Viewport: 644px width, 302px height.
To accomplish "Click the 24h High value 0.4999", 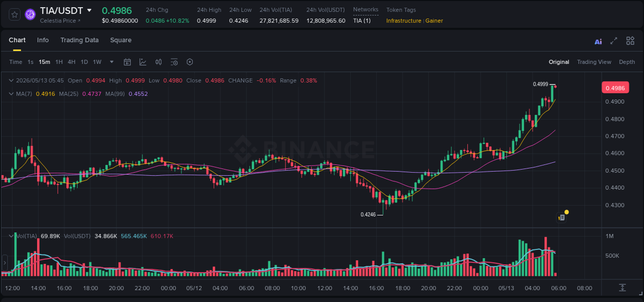I will [207, 21].
